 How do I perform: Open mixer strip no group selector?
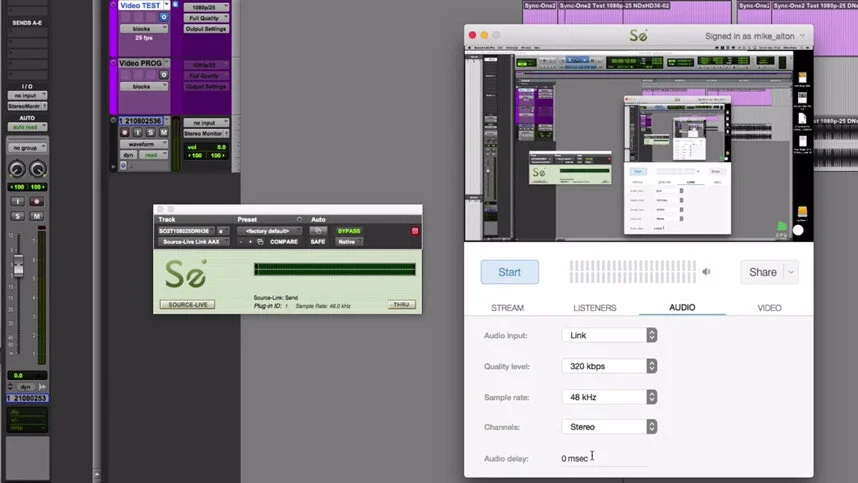click(x=27, y=148)
